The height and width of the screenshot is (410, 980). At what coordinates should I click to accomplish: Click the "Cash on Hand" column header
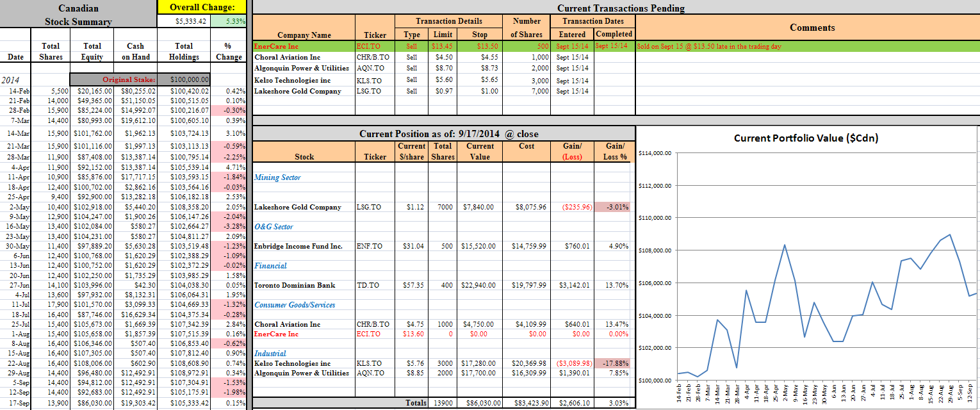135,51
